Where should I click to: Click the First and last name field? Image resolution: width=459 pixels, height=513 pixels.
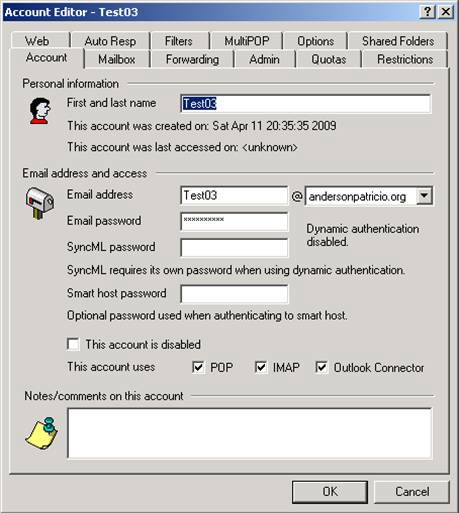click(306, 104)
